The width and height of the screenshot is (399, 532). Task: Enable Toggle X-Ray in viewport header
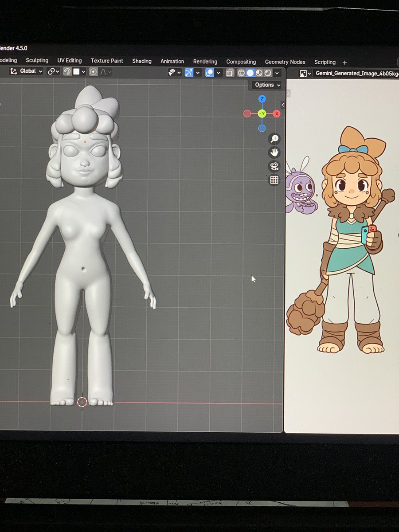[x=230, y=73]
